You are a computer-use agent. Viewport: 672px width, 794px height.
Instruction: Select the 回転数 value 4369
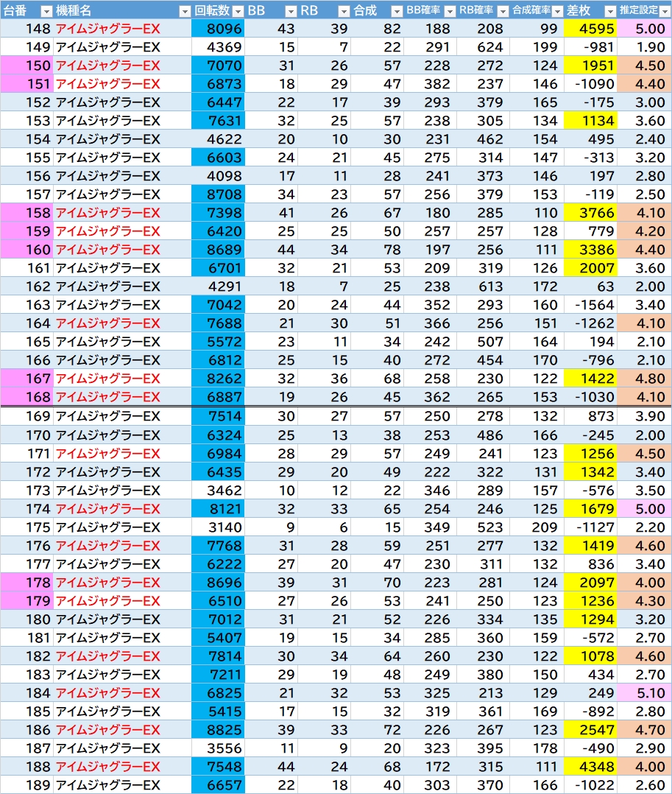click(218, 47)
